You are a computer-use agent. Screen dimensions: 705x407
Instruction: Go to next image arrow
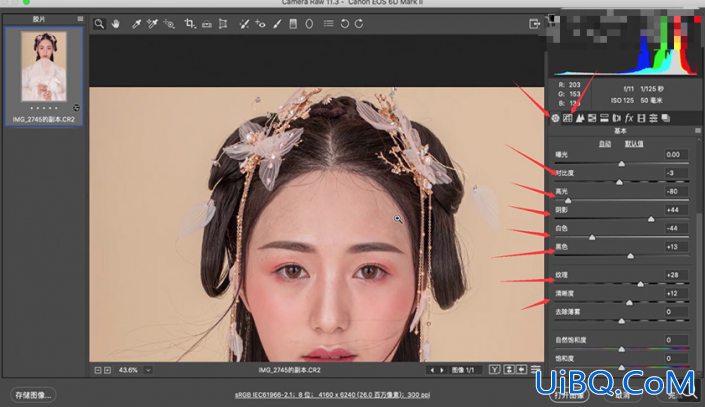point(442,370)
